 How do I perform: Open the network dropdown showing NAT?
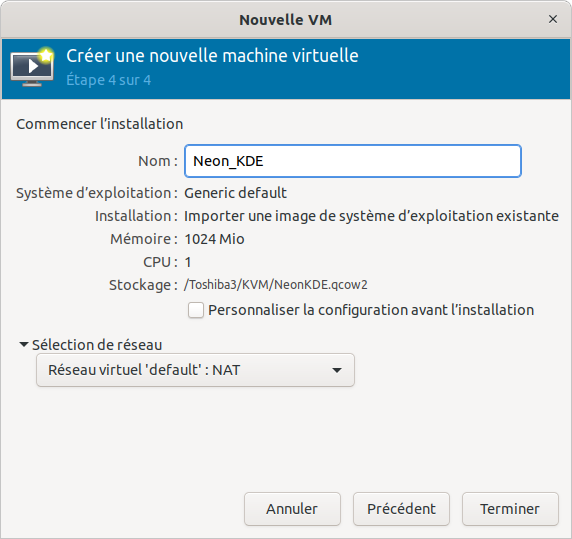coord(195,370)
